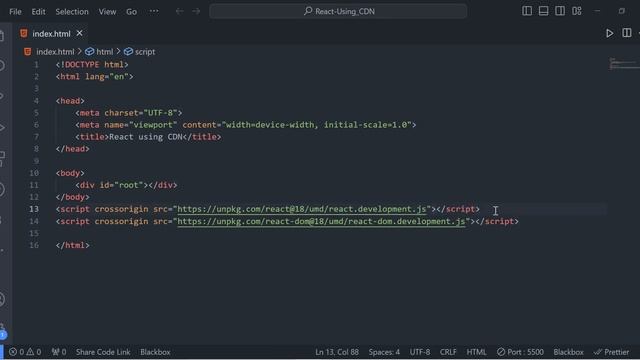
Task: Open the customize layout icon
Action: pyautogui.click(x=577, y=11)
